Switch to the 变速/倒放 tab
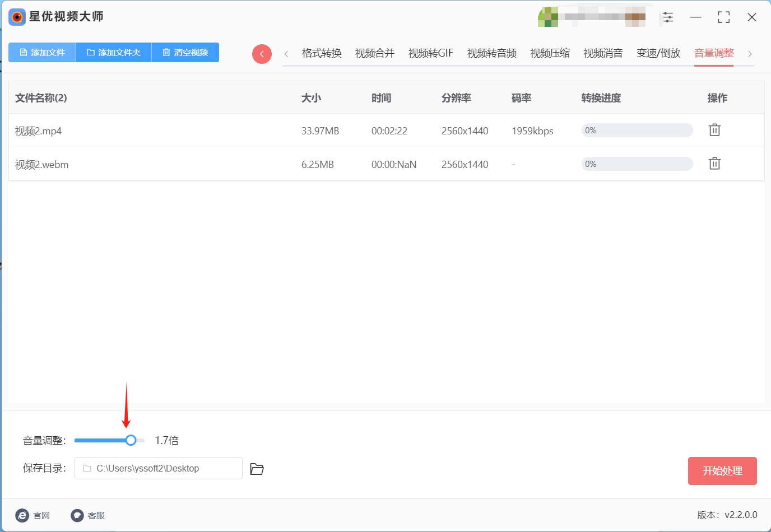 [658, 53]
